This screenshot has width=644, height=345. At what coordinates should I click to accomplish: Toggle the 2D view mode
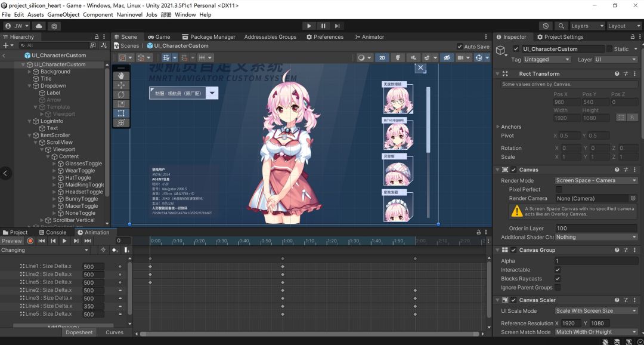point(382,58)
